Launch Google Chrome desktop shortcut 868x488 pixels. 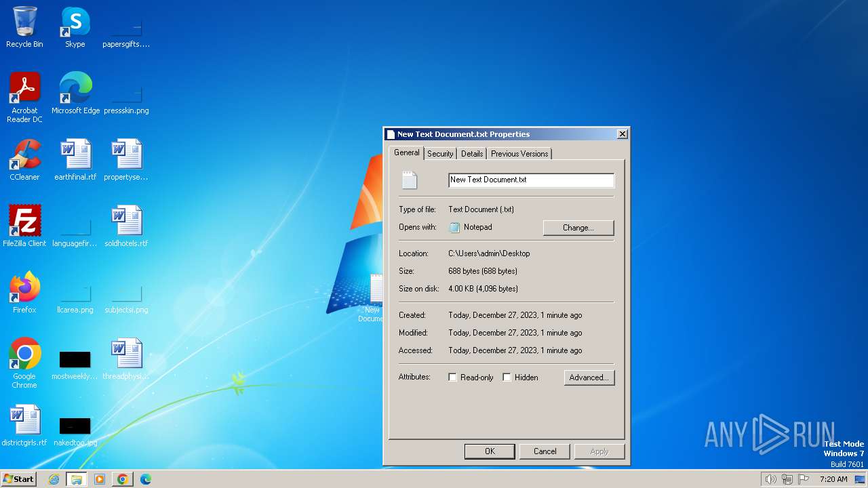point(24,363)
